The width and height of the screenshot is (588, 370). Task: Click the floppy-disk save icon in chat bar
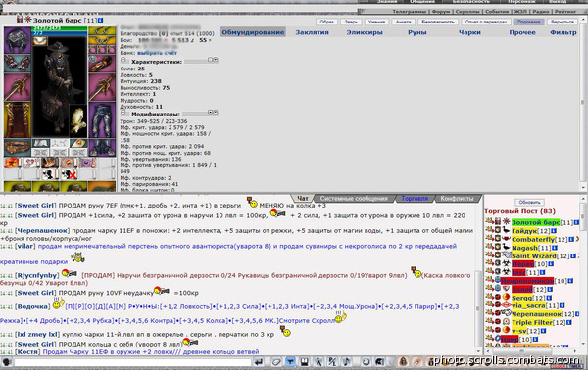coord(304,362)
